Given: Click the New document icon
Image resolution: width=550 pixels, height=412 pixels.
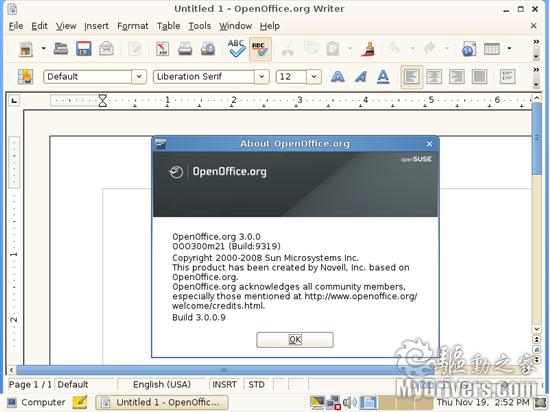Looking at the screenshot, I should (x=26, y=49).
